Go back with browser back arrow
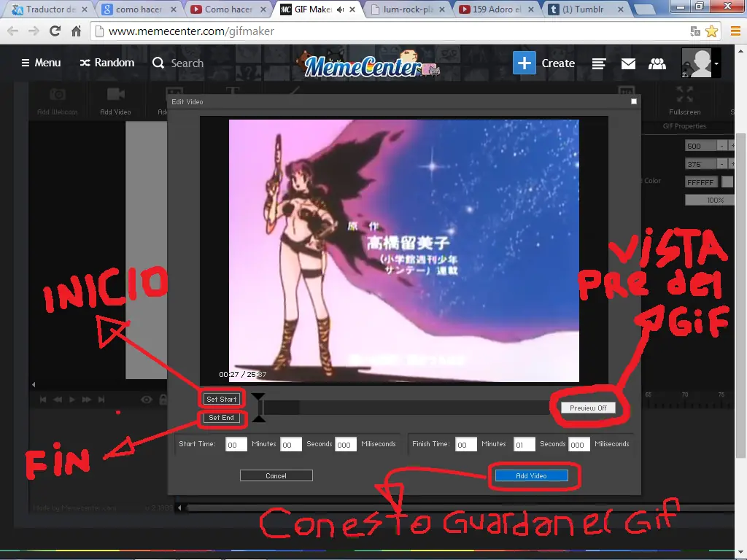 (13, 31)
